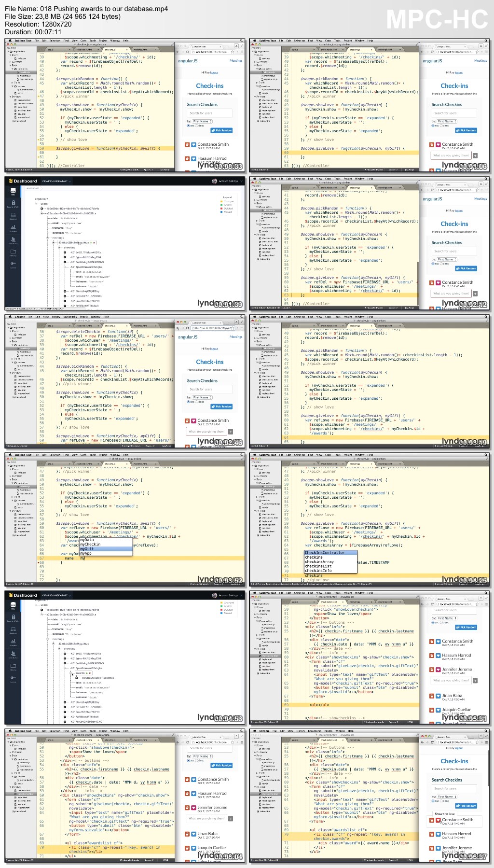Click Hassum Harrod's heart icon in 00:06:04 frame
Screen dimensions: 494x868
[x=193, y=793]
